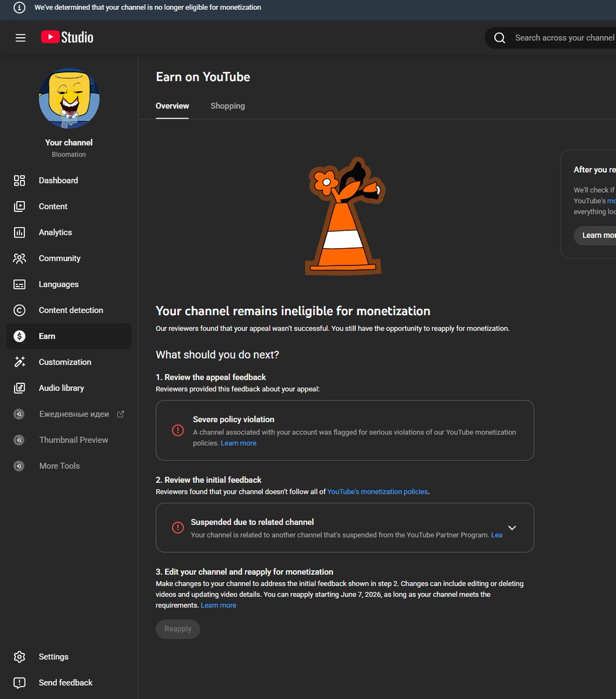Click the traffic cone illustration

click(x=345, y=216)
